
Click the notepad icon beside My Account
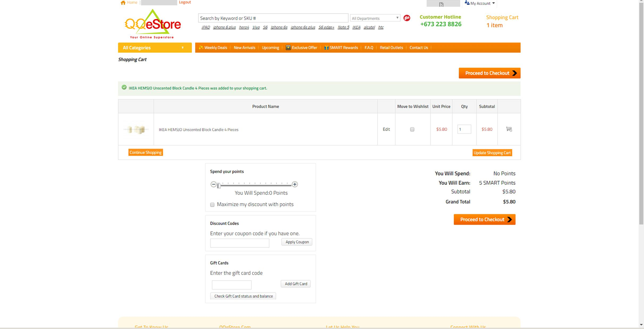point(441,4)
